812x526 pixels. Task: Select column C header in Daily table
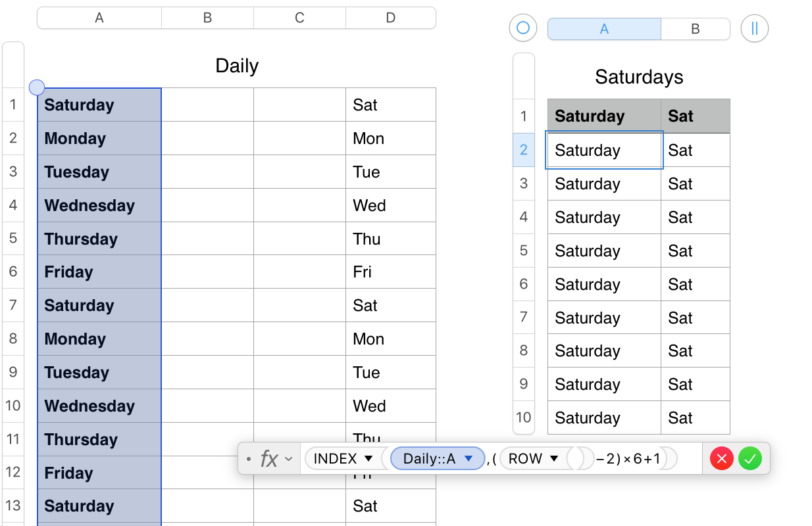tap(299, 18)
